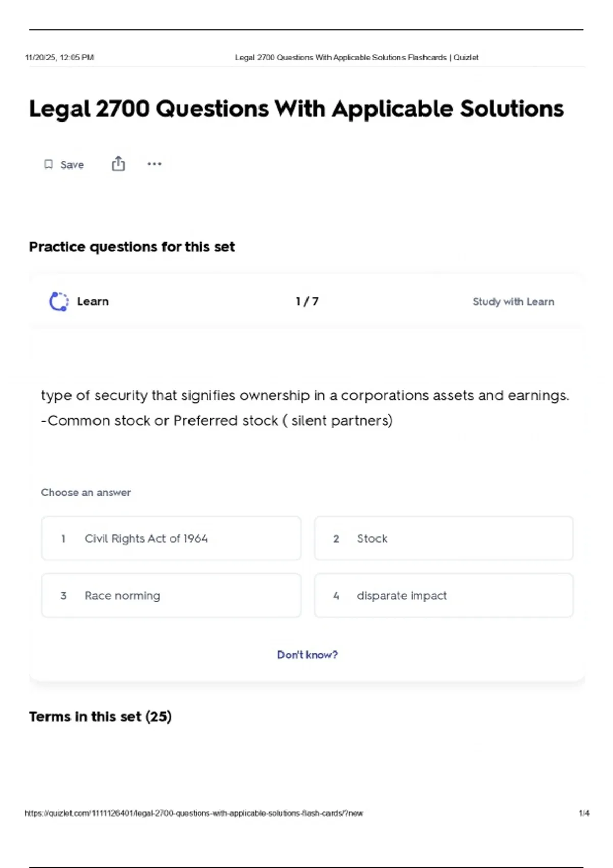Screen dimensions: 613x868
Task: Click the quizlet.com URL in the footer
Action: (194, 813)
